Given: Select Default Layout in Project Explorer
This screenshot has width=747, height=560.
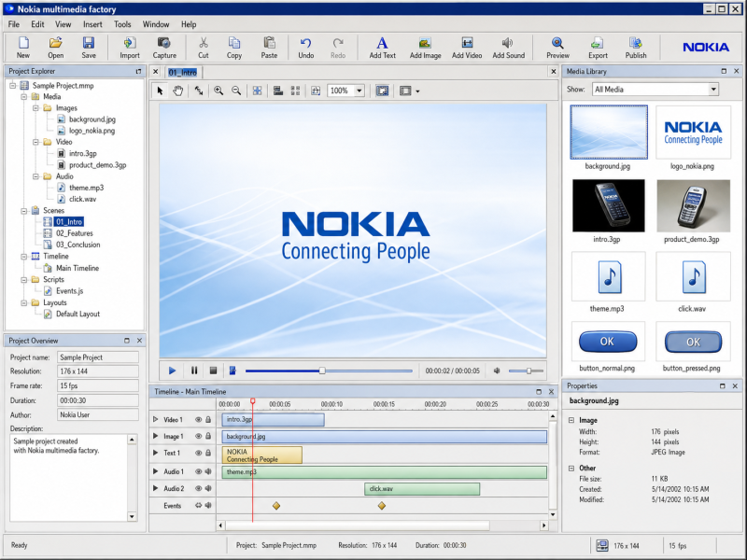Looking at the screenshot, I should tap(78, 314).
